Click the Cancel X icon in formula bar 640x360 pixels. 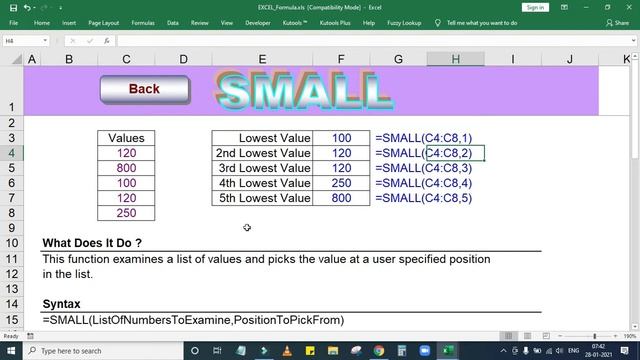coord(72,41)
